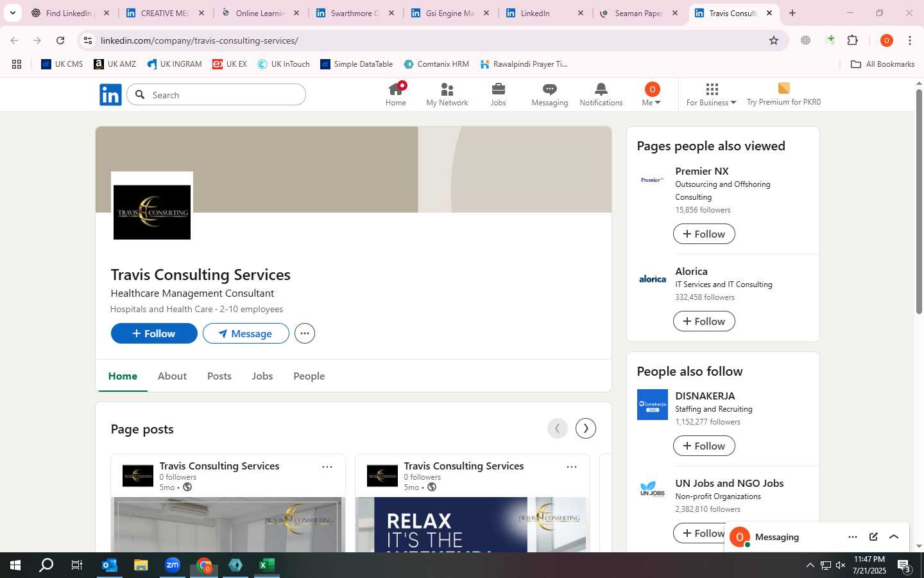
Task: Follow Travis Consulting Services
Action: tap(154, 333)
